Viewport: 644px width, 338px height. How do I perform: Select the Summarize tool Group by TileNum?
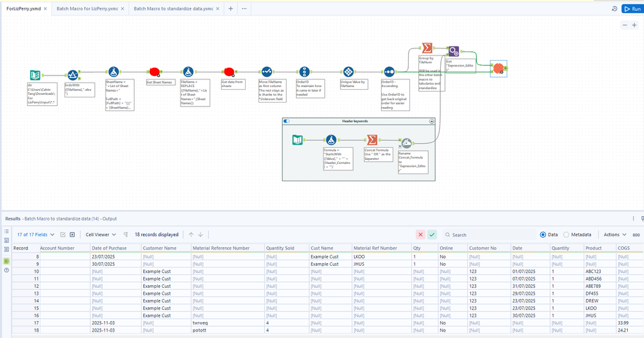pyautogui.click(x=427, y=48)
